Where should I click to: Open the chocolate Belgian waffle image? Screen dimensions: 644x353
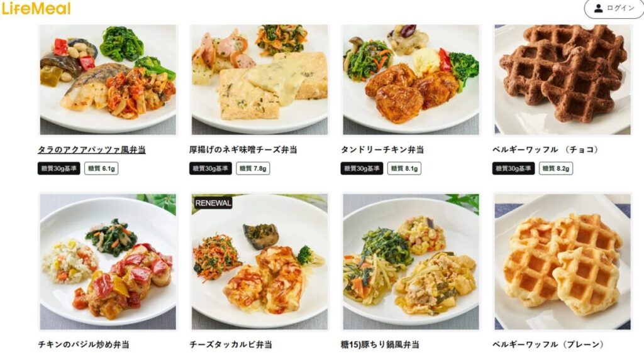coord(562,80)
